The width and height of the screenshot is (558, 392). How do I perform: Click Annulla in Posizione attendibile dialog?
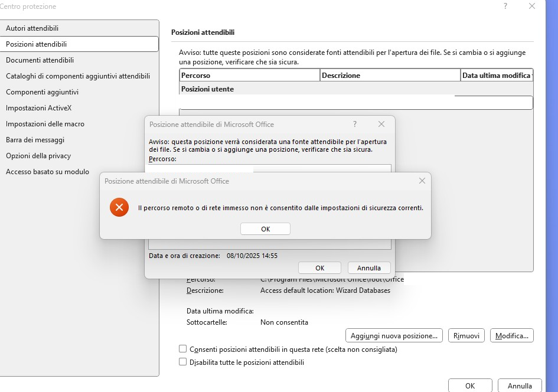pyautogui.click(x=369, y=268)
